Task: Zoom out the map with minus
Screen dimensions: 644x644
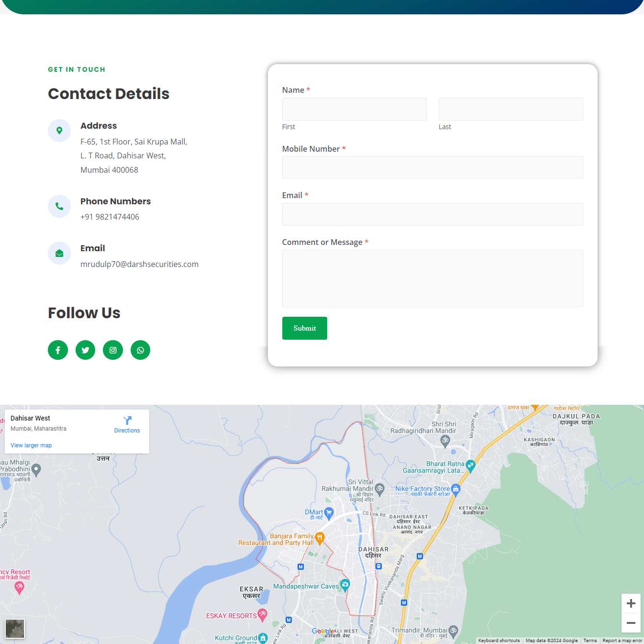Action: [631, 623]
